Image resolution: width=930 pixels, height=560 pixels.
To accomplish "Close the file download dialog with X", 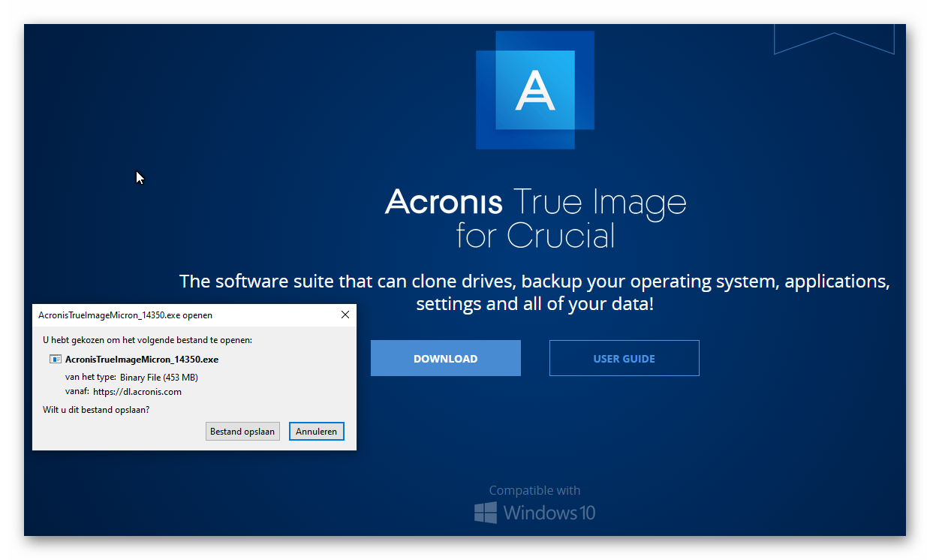I will click(345, 315).
